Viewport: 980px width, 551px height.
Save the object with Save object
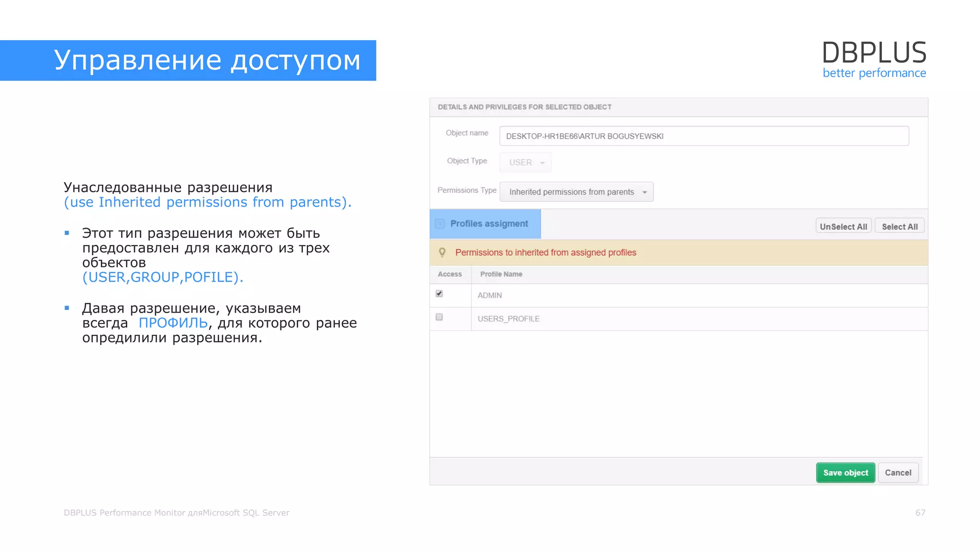[x=846, y=473]
